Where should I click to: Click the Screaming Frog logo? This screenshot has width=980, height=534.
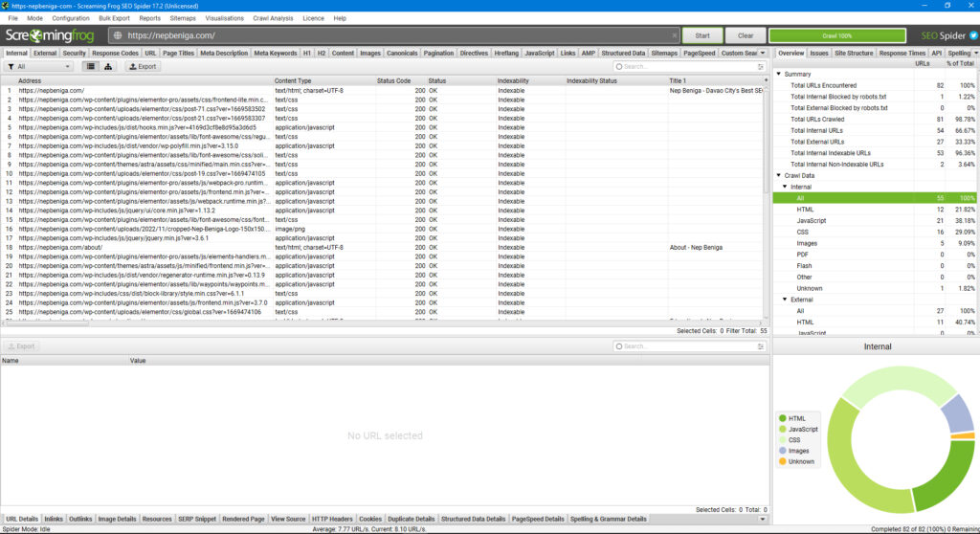[x=50, y=35]
